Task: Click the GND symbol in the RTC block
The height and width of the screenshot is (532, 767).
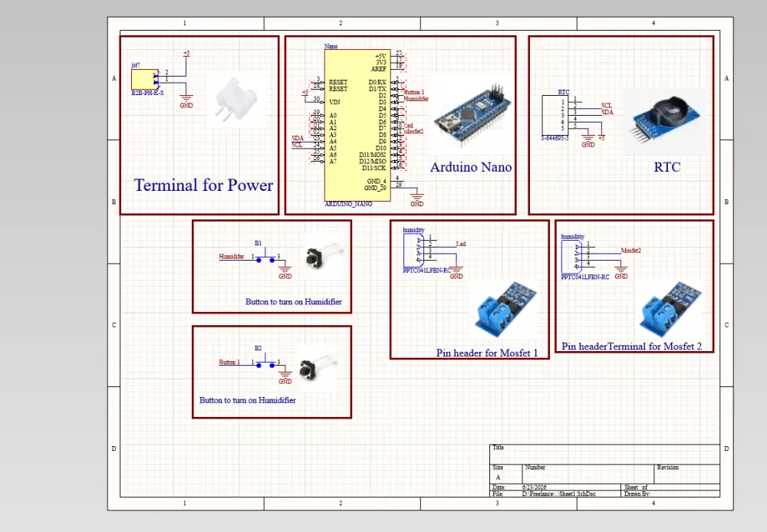Action: tap(588, 141)
